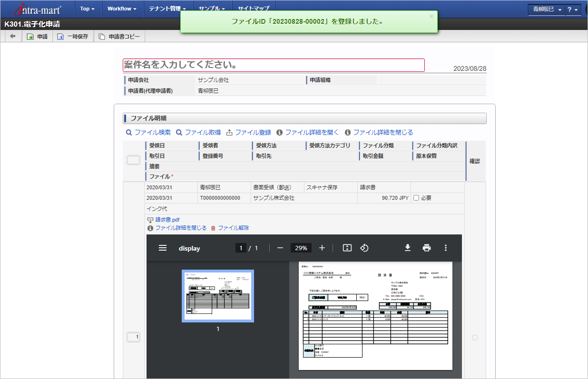Screen dimensions: 588x379
Task: Expand the Workflow dropdown menu
Action: click(121, 9)
